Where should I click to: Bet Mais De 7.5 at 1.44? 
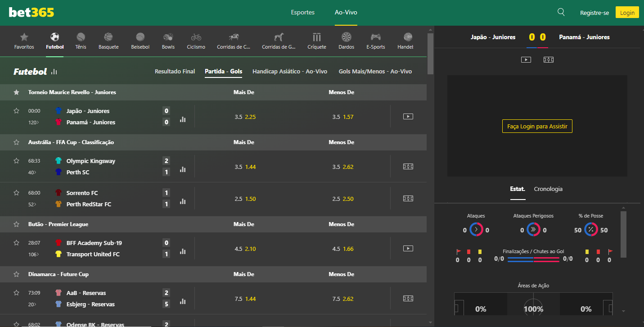245,299
